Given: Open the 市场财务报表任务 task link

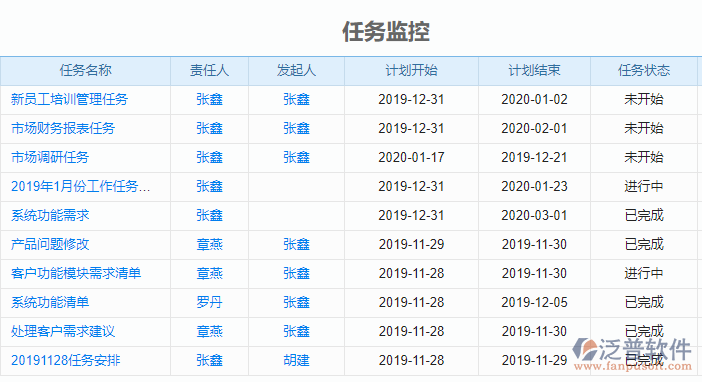Looking at the screenshot, I should 63,129.
